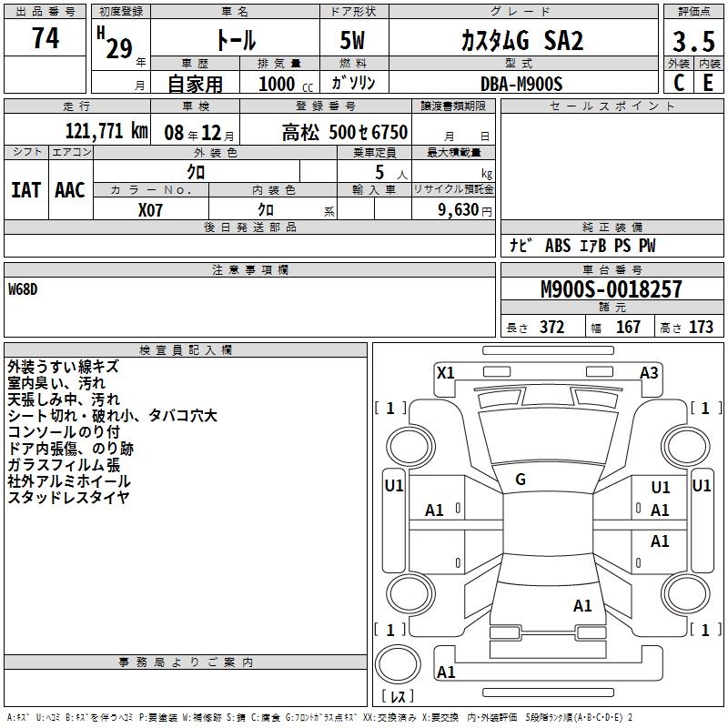Select the color number X07
This screenshot has height=728, width=728.
coord(150,210)
